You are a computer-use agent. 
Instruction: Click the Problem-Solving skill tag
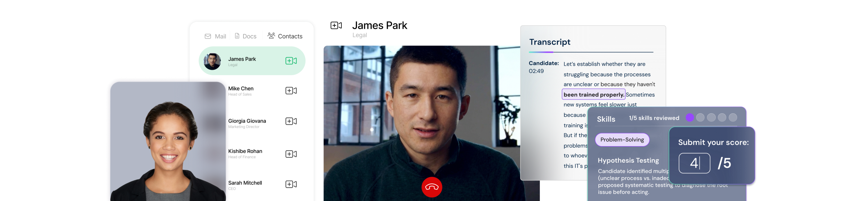click(x=622, y=140)
